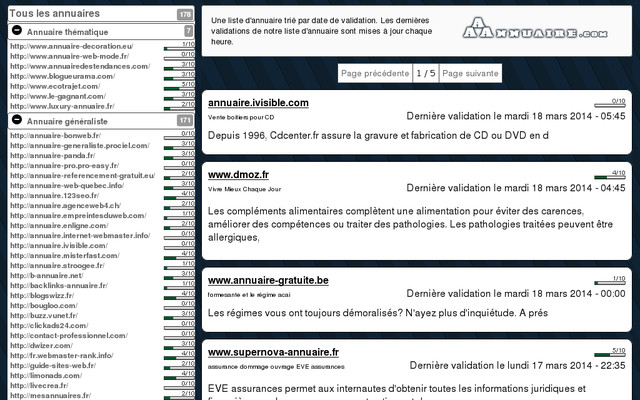
Task: Open http://annuaire.enligne.com/ link
Action: (59, 226)
